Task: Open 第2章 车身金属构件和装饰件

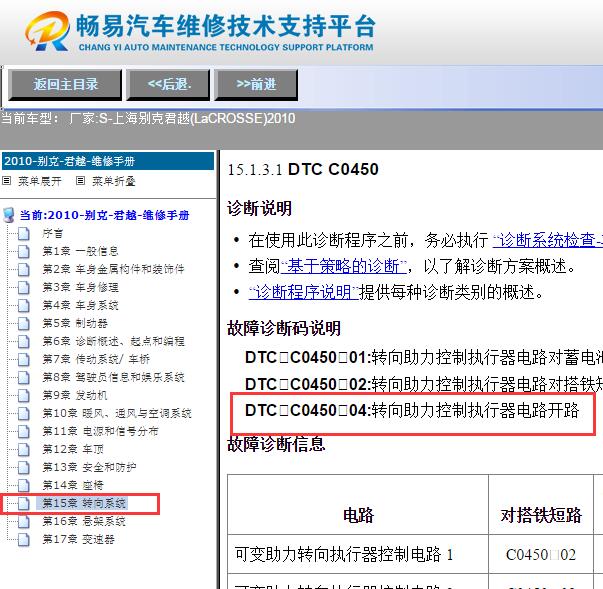Action: coord(113,269)
